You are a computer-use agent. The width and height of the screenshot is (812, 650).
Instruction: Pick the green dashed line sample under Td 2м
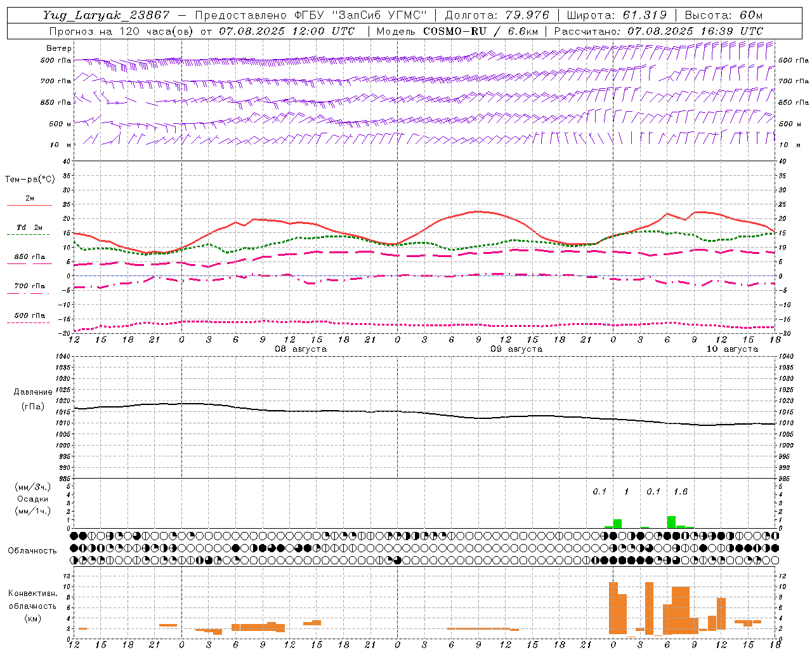click(x=28, y=235)
